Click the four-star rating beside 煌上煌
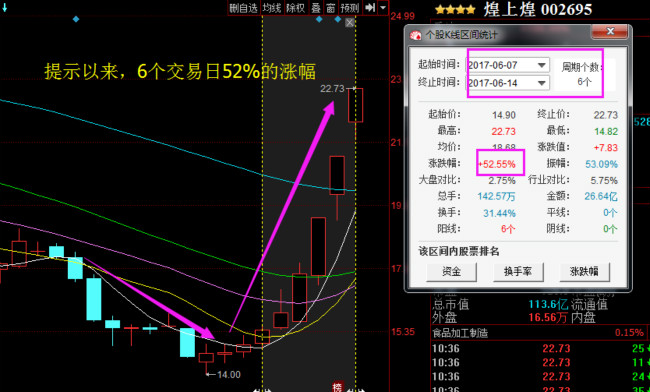Viewport: 650px width, 392px height. (x=455, y=10)
